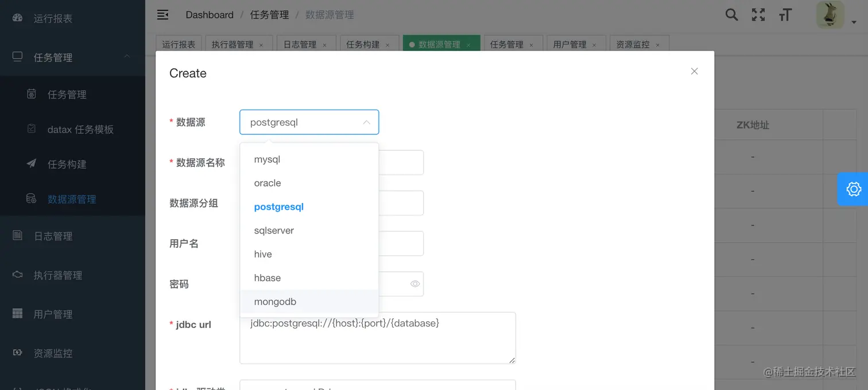Switch to the 日志管理 tab
Viewport: 868px width, 390px height.
(301, 43)
